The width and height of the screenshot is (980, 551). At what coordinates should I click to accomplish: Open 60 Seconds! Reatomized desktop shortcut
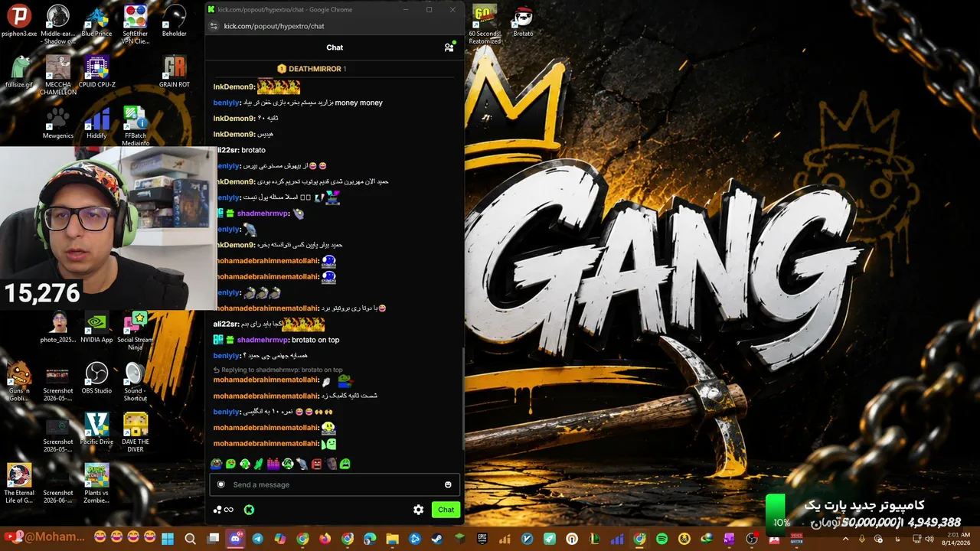[x=485, y=24]
